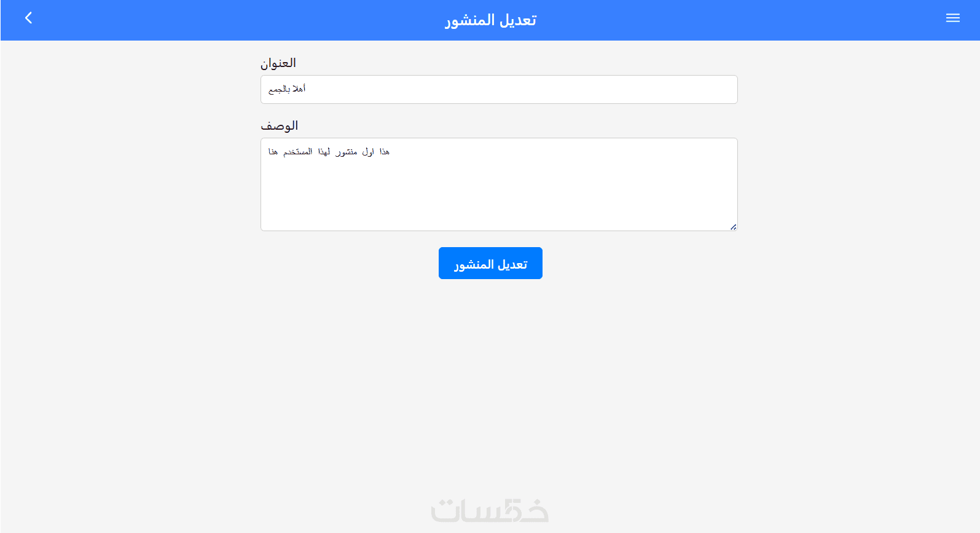Click the الوصف field label
This screenshot has width=980, height=533.
(280, 126)
